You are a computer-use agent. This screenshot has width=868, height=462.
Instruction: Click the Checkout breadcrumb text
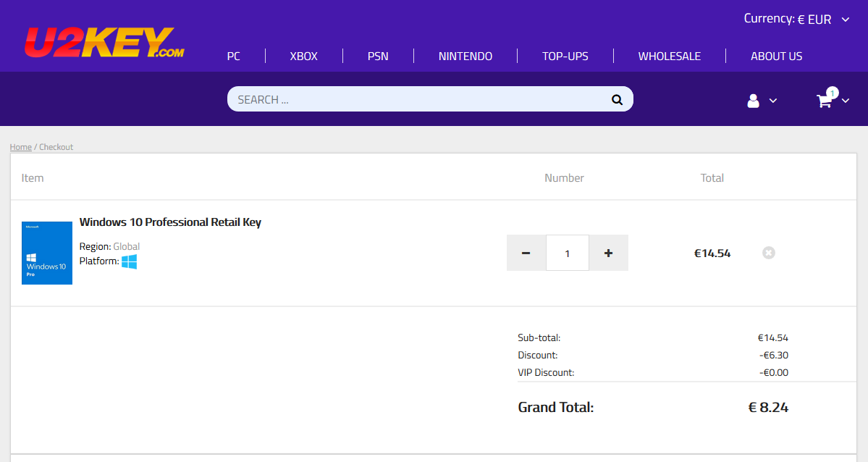point(56,147)
